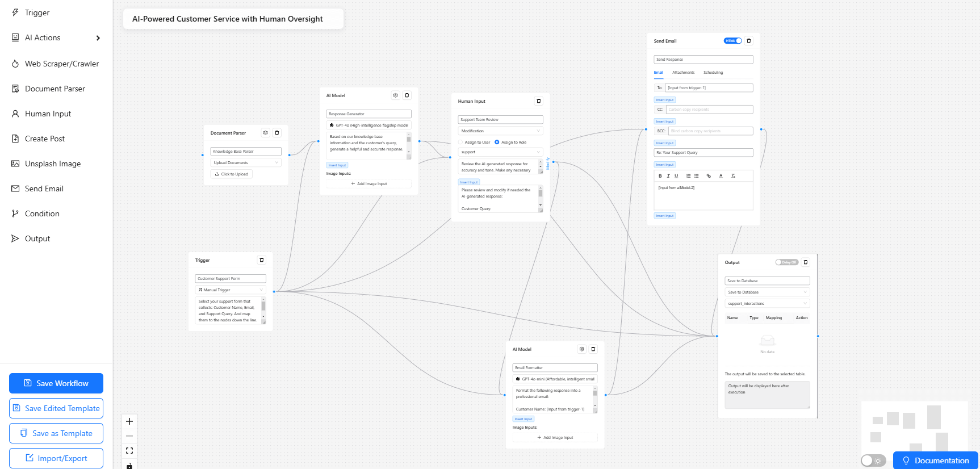980x469 pixels.
Task: Click the fit view canvas control
Action: click(x=129, y=451)
